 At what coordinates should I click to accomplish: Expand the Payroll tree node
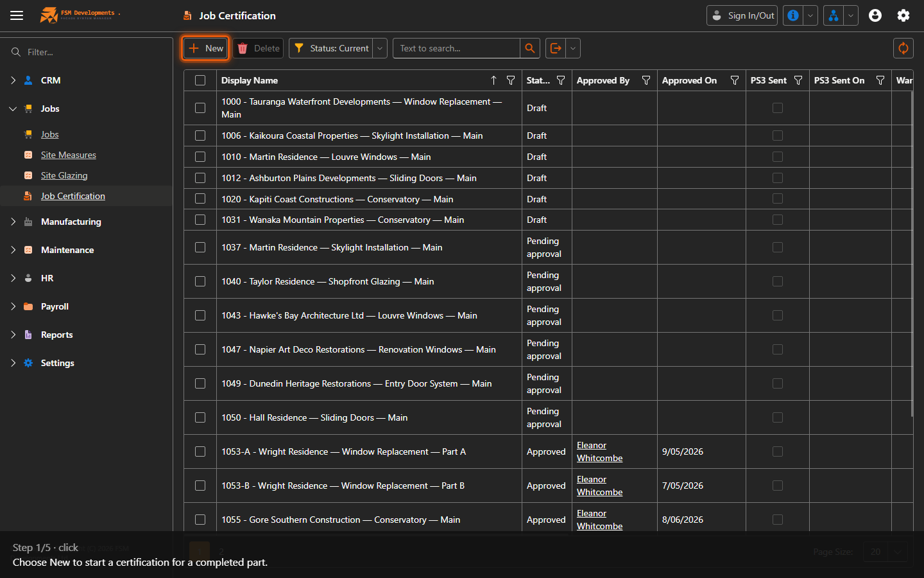[x=13, y=306]
